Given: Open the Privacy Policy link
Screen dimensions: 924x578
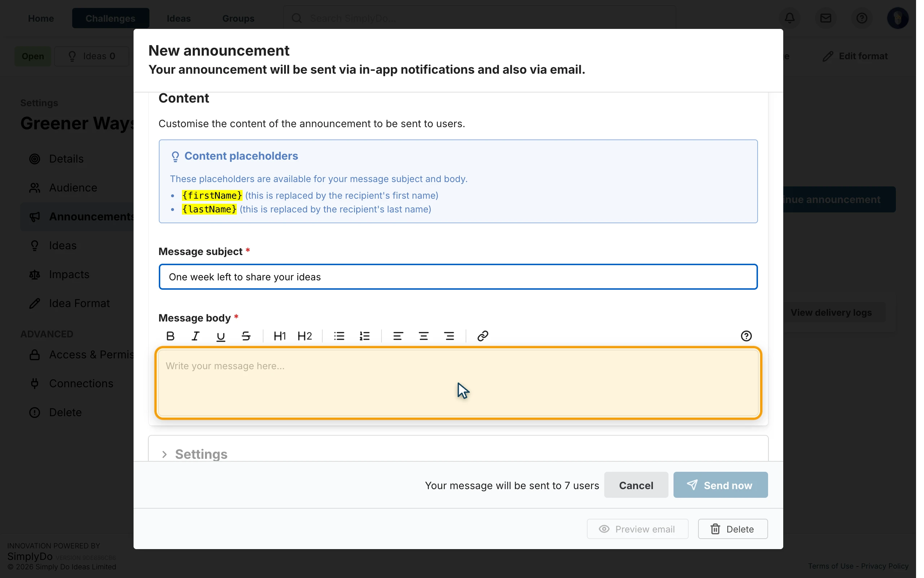Looking at the screenshot, I should point(885,566).
